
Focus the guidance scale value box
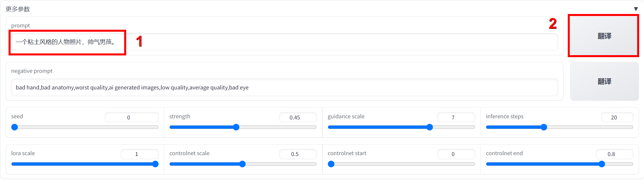456,117
